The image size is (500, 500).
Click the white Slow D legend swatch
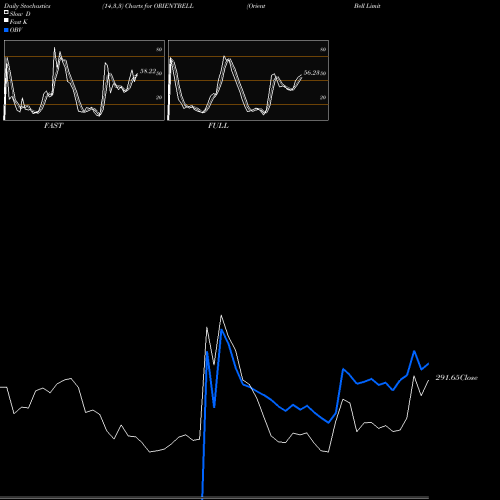(x=6, y=12)
